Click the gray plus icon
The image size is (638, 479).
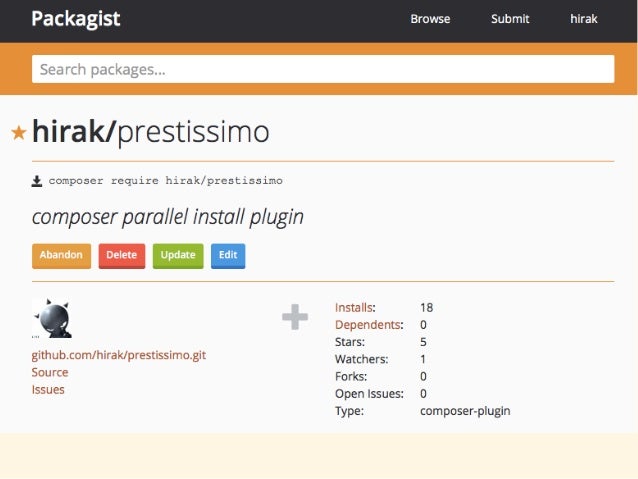(295, 317)
